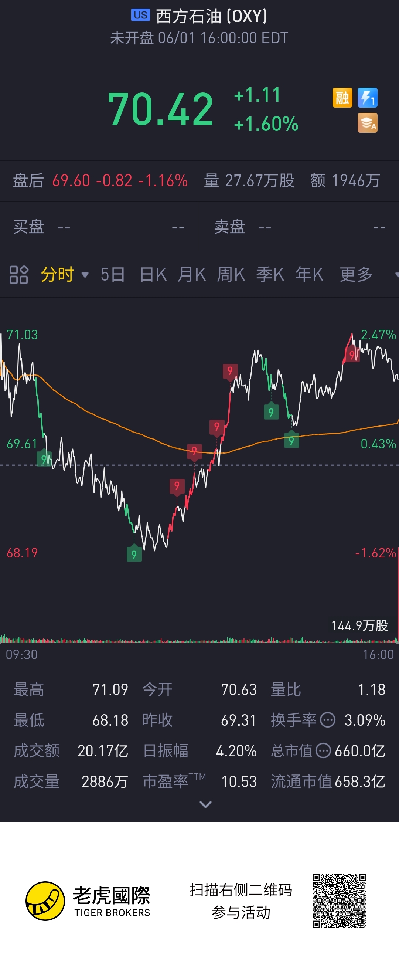399x980 pixels.
Task: Tap the -1.62% chart axis label
Action: tap(375, 553)
